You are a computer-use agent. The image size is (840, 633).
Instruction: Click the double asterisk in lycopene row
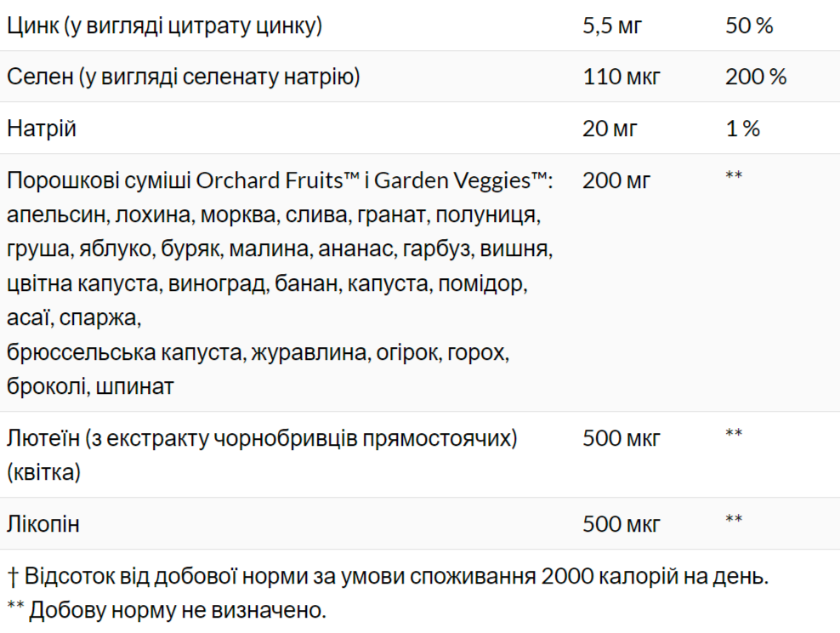[734, 519]
